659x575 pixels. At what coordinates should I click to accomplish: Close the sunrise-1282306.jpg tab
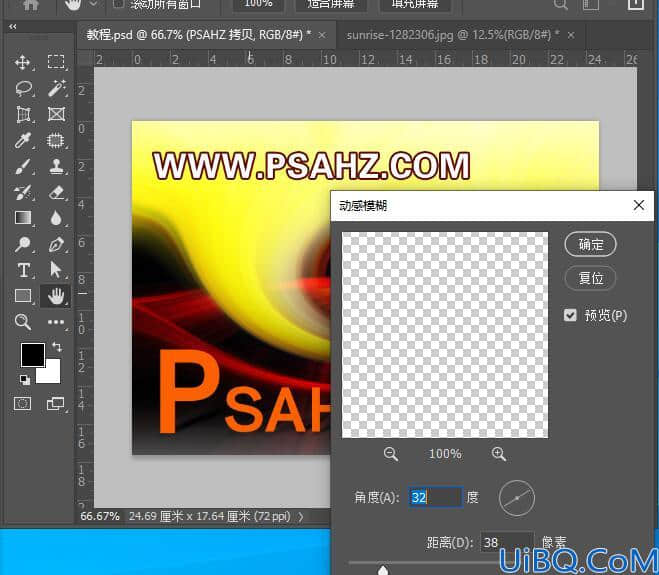click(x=571, y=35)
